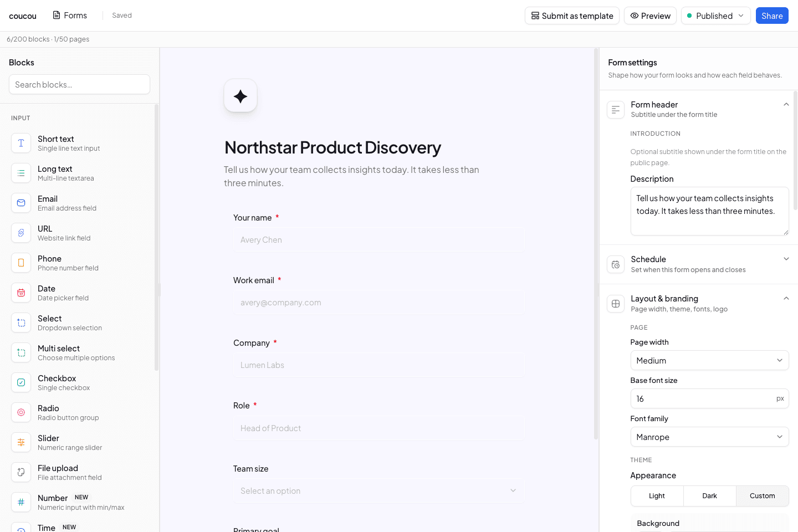The width and height of the screenshot is (798, 532).
Task: Click the Date block calendar icon
Action: pos(21,293)
